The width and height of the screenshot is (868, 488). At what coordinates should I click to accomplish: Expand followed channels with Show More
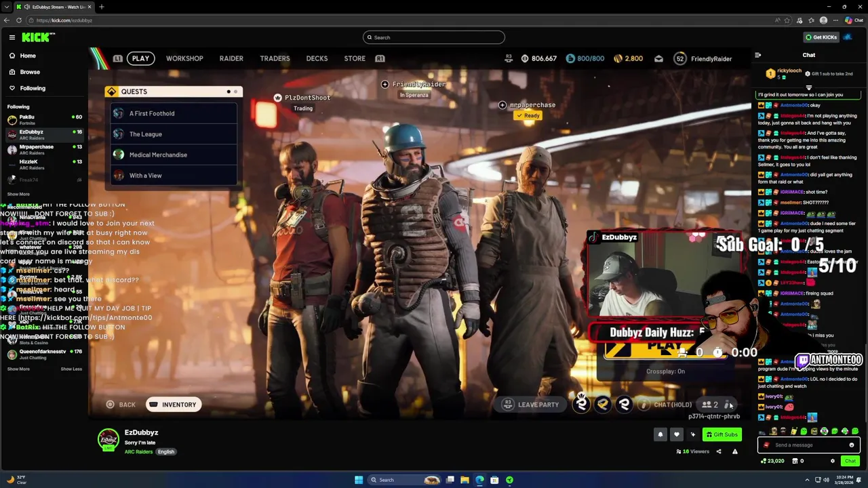click(x=18, y=194)
